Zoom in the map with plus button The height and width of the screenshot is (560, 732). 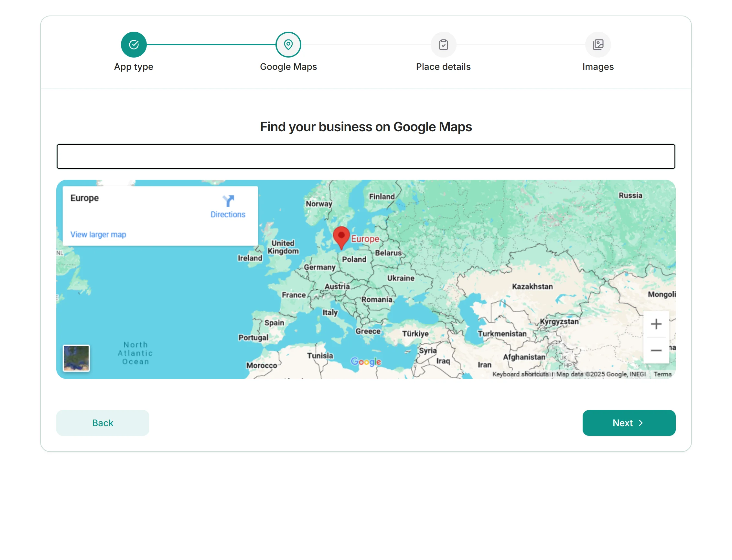click(x=656, y=324)
